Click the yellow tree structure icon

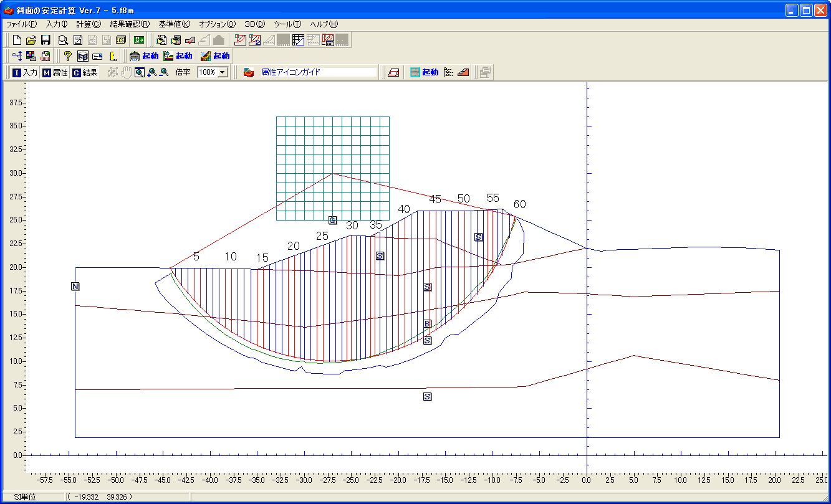click(448, 72)
